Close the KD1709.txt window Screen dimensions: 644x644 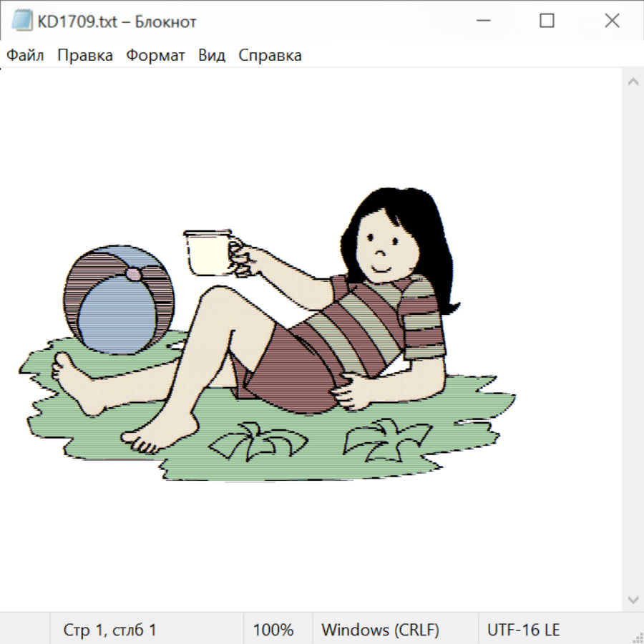612,21
